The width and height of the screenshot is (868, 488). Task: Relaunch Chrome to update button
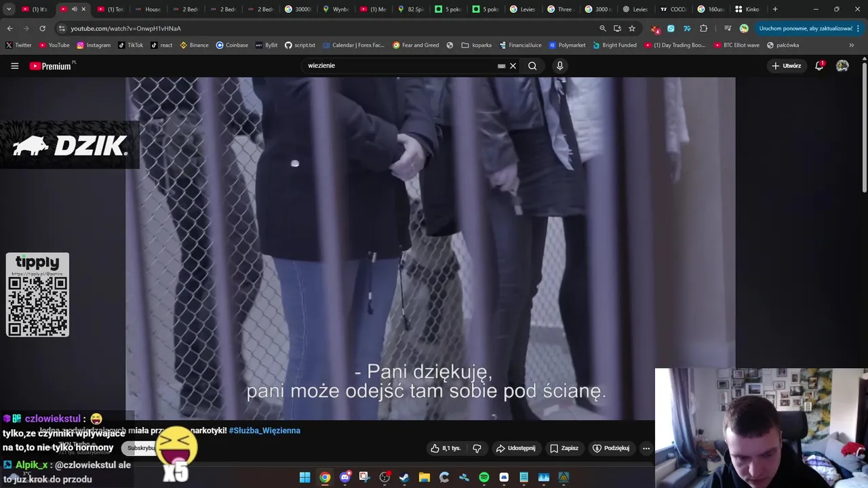tap(810, 28)
